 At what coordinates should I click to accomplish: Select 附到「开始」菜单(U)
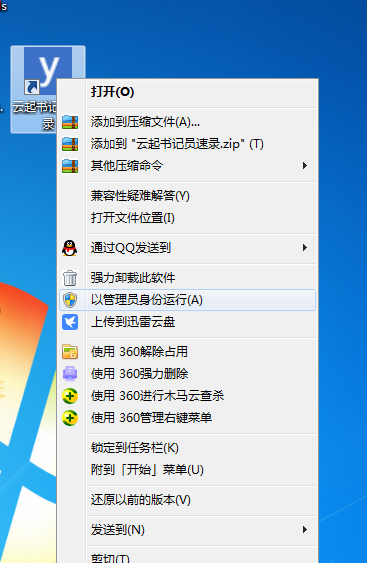point(187,470)
